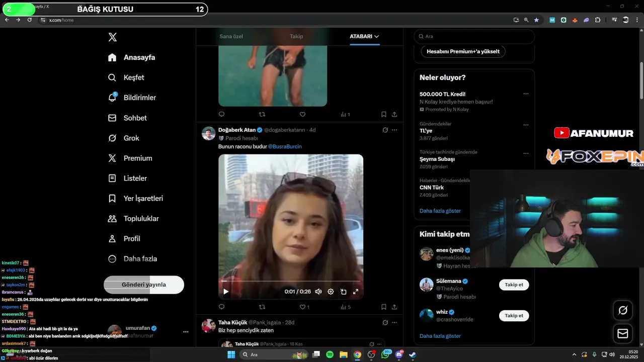
Task: Like Doğaberk Atan post
Action: [302, 307]
